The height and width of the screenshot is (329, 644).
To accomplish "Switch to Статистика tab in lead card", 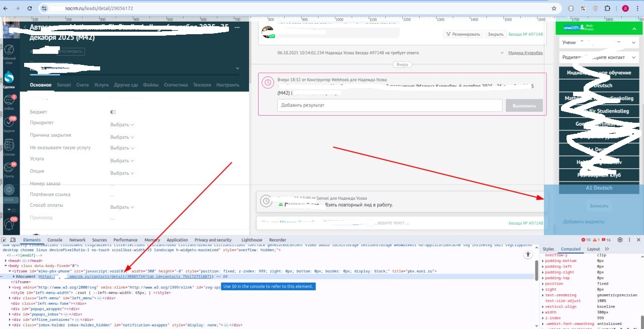I will 176,85.
